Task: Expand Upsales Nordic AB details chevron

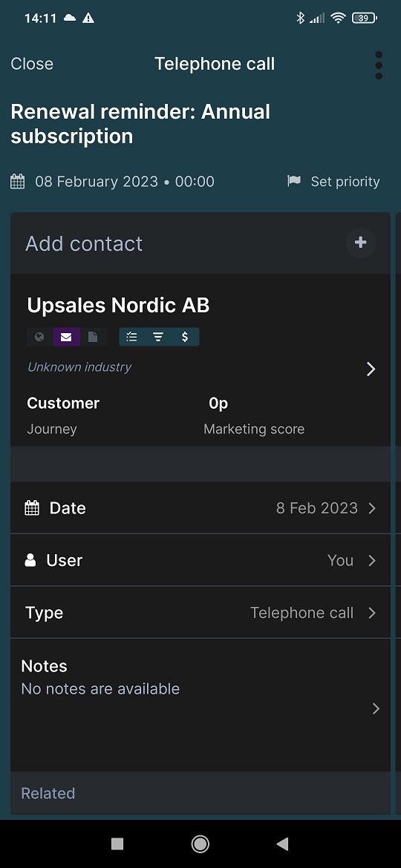Action: 371,369
